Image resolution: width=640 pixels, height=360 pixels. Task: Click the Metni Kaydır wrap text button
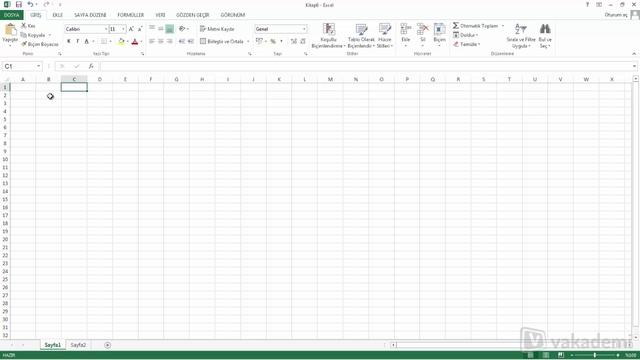click(x=217, y=29)
